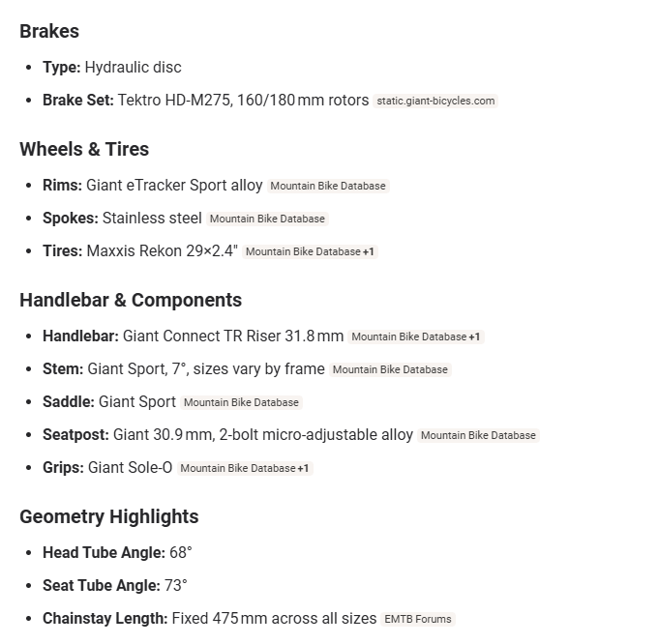Click the Head Tube Angle entry
This screenshot has height=644, width=659.
click(117, 552)
